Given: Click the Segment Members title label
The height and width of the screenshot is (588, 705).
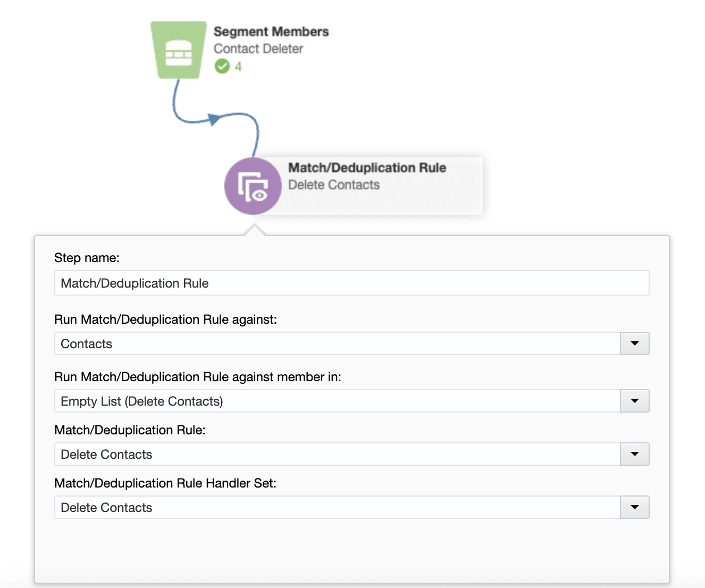Looking at the screenshot, I should [271, 31].
